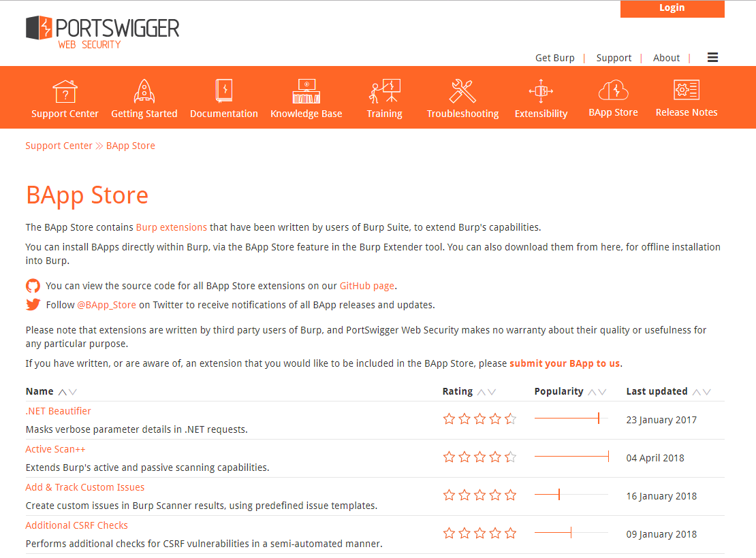Open the About top link
Screen dimensions: 756x558
click(666, 58)
